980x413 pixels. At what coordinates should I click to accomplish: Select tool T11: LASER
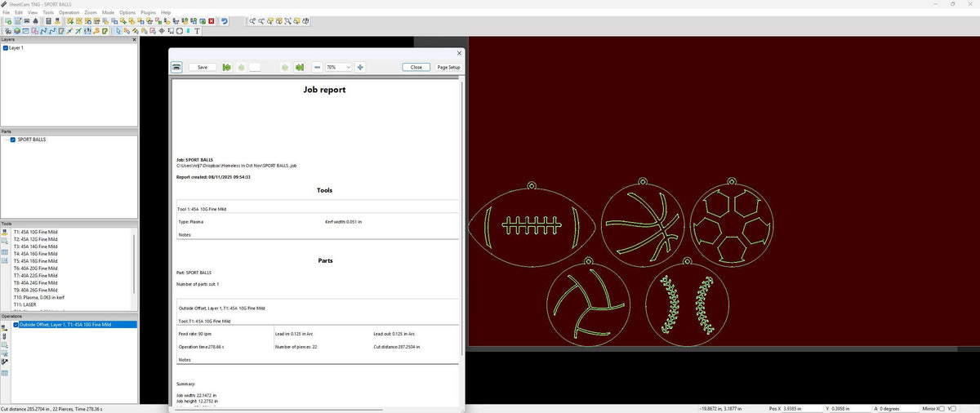[24, 304]
